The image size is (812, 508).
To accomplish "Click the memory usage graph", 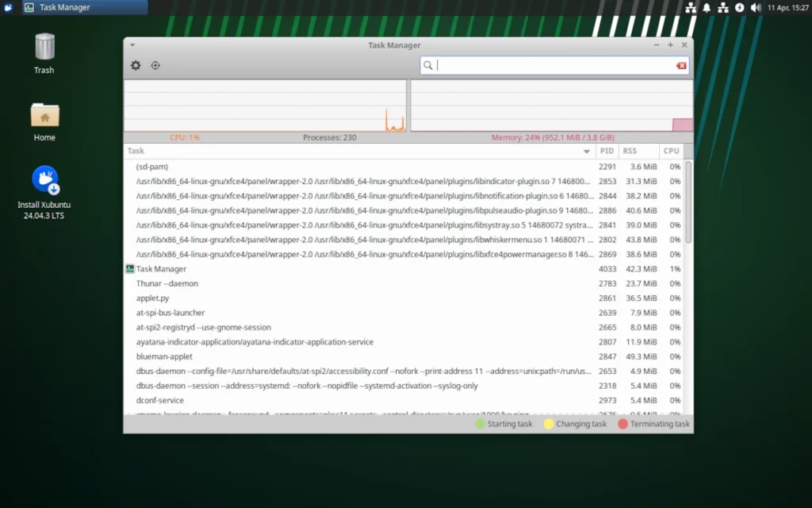I will tap(552, 106).
